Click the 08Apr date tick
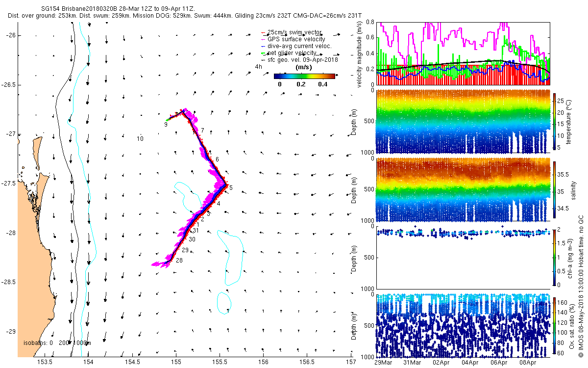Viewport: 588px width, 368px height. point(528,363)
